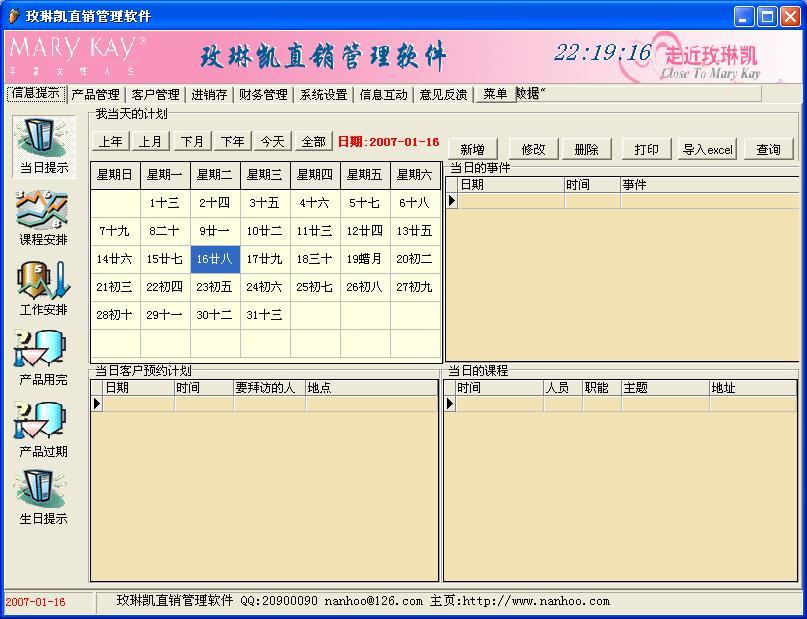The image size is (807, 619).
Task: Open the 产品过期 sidebar icon
Action: tap(43, 430)
